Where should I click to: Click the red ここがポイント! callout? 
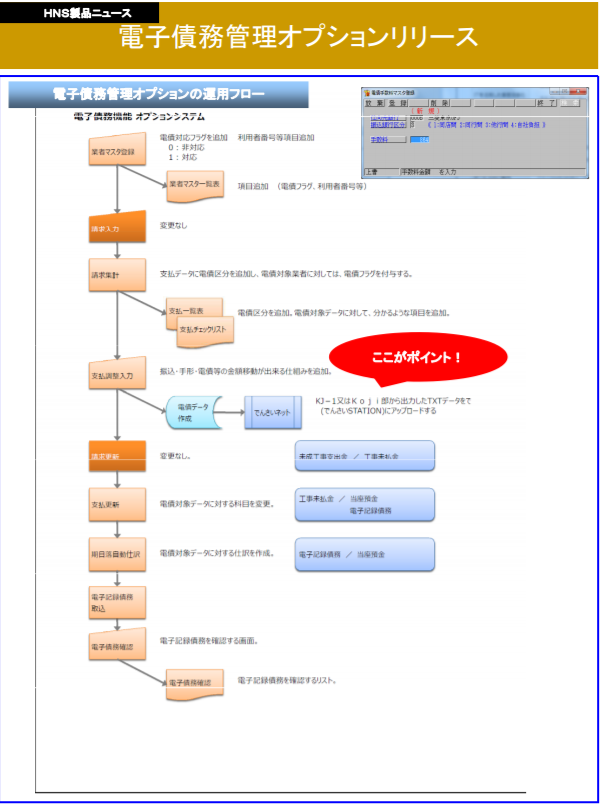[417, 357]
